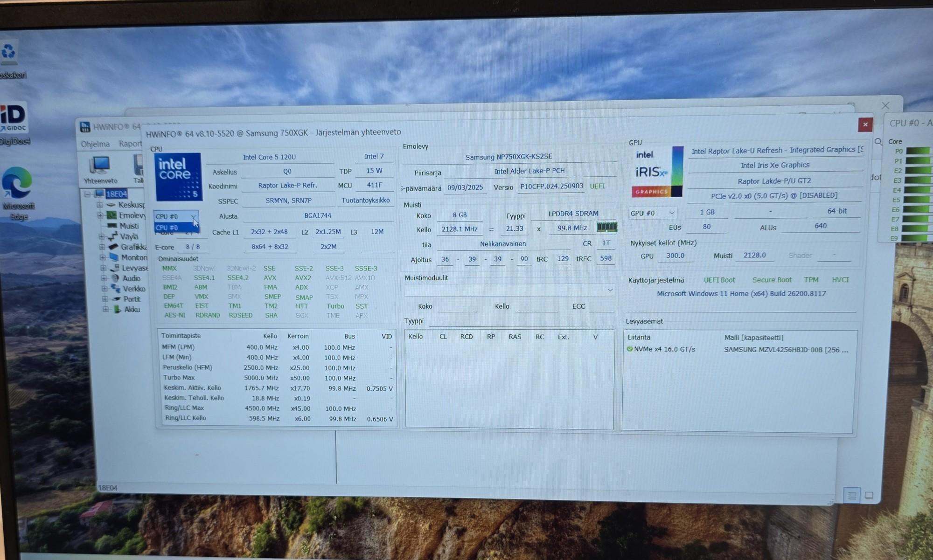Click the Ring/LLC Max table row

click(279, 408)
